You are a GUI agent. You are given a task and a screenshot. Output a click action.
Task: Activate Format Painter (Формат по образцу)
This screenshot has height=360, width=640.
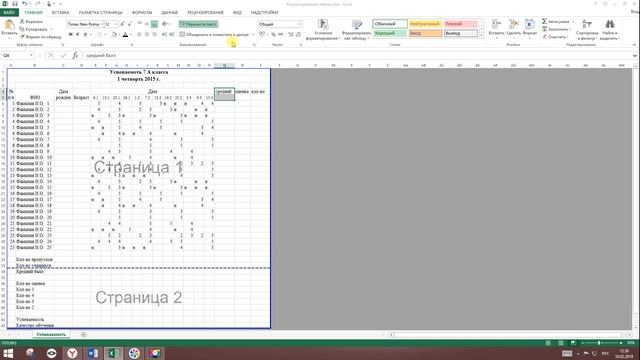click(x=41, y=36)
